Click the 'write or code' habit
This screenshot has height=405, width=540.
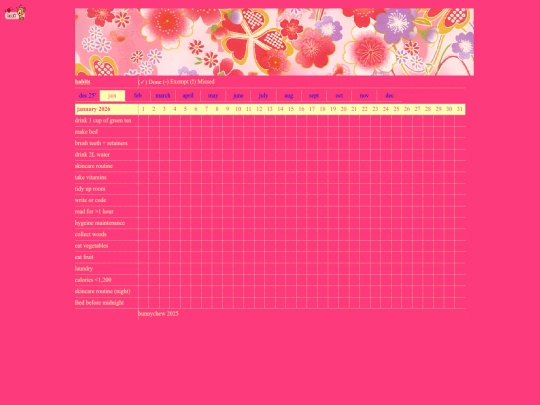pos(91,200)
